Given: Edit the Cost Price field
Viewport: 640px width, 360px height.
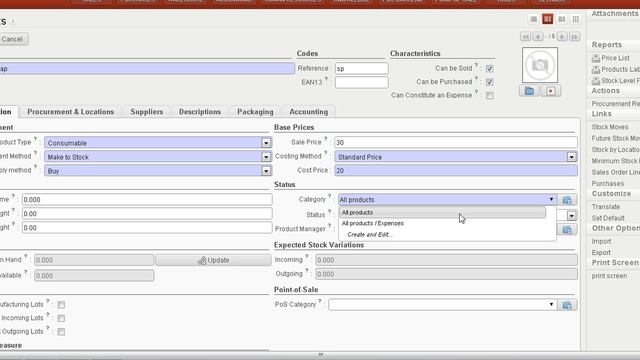Looking at the screenshot, I should 456,171.
